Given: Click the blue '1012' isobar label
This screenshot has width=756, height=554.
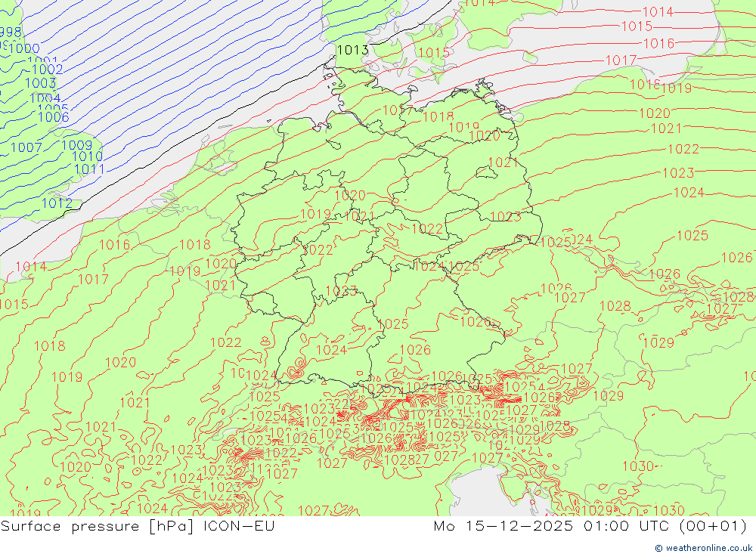Looking at the screenshot, I should click(57, 203).
